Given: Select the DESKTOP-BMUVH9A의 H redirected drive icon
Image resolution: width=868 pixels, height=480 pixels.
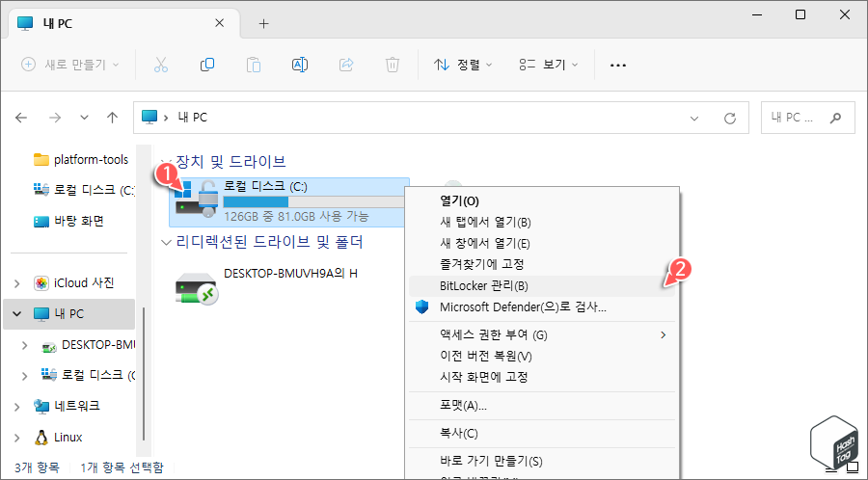Looking at the screenshot, I should (197, 287).
